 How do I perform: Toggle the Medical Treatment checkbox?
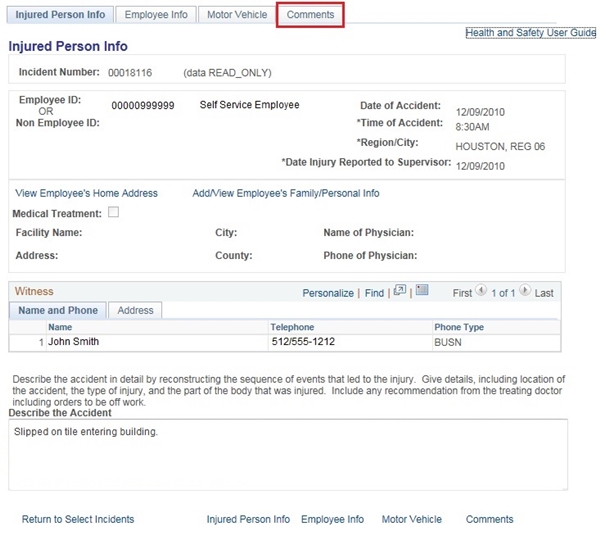(x=113, y=213)
